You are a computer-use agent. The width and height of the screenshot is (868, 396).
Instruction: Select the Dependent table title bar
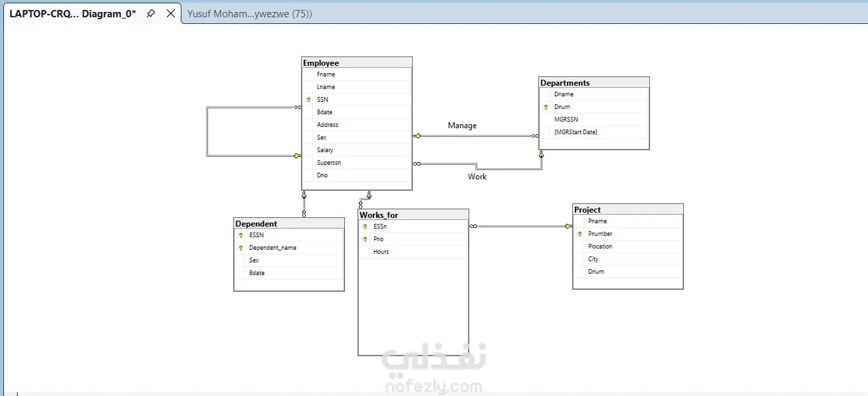coord(289,224)
